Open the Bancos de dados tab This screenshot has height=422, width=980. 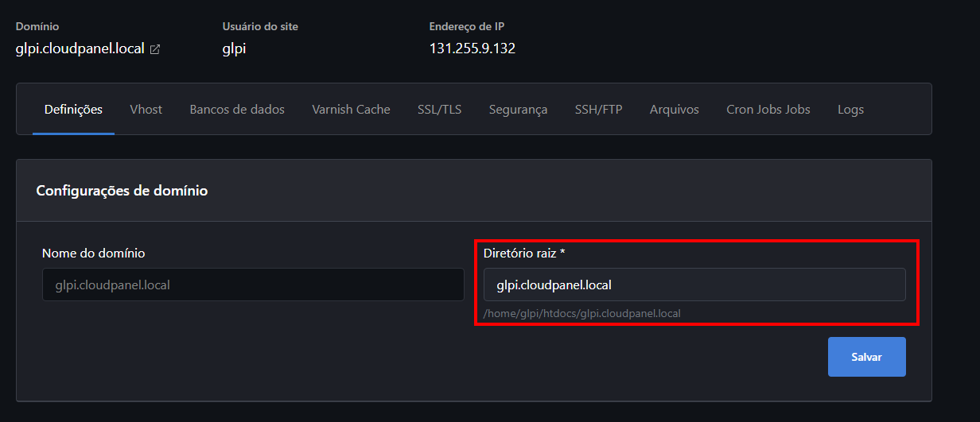click(x=237, y=110)
